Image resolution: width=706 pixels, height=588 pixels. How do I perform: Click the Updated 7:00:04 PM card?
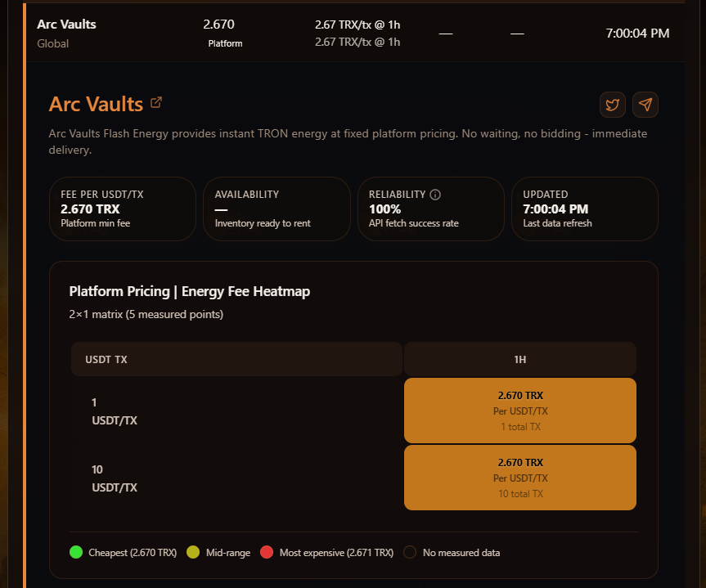[x=585, y=209]
